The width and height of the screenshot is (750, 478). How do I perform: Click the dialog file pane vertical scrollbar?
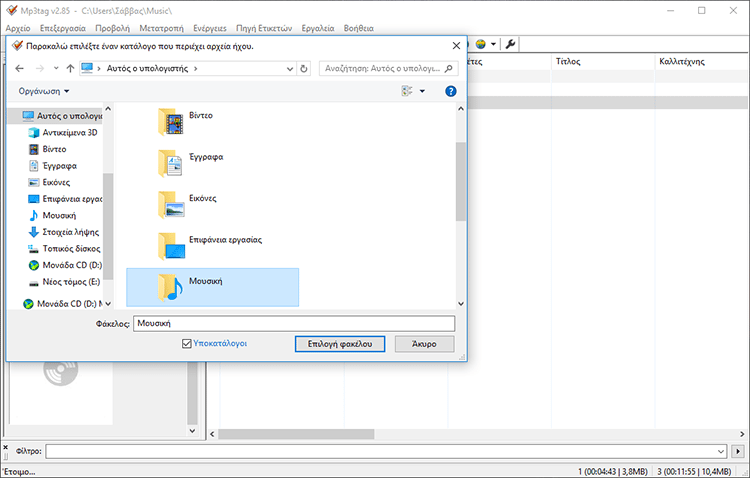(461, 181)
